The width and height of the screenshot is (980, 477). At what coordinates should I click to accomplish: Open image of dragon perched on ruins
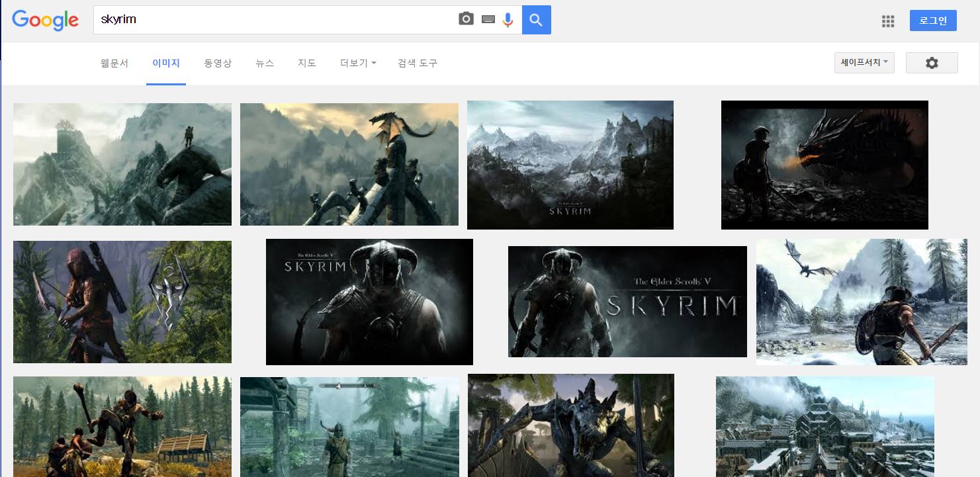click(349, 164)
